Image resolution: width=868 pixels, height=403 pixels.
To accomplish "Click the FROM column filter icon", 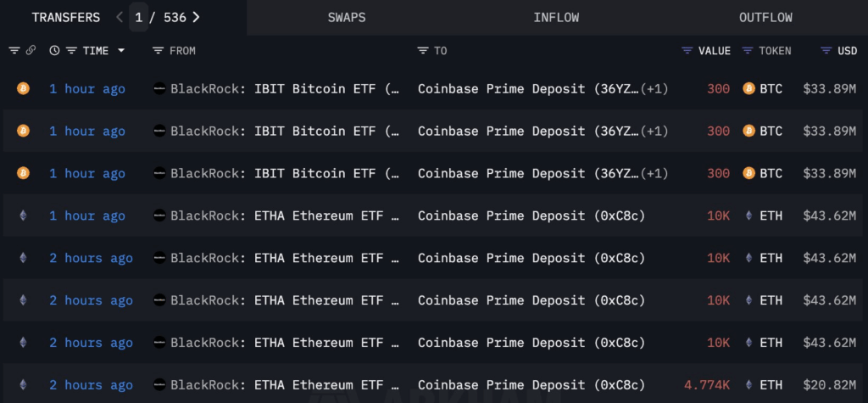I will click(x=158, y=51).
